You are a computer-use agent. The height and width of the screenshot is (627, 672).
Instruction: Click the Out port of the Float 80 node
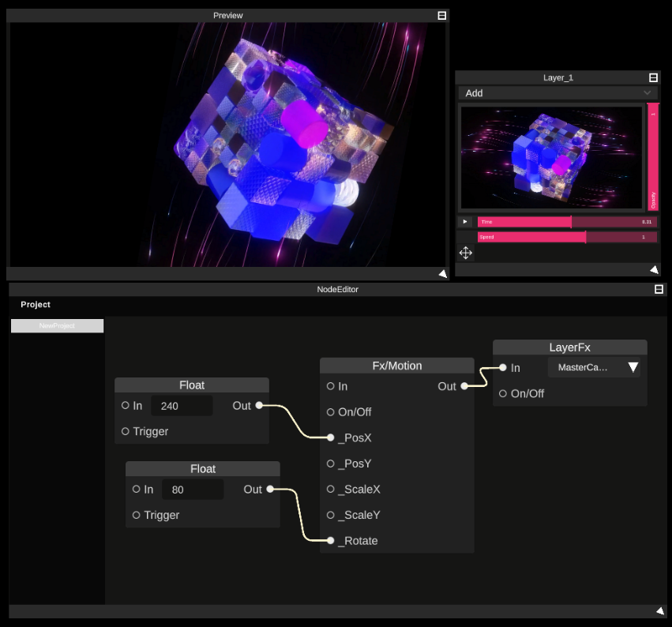(272, 490)
